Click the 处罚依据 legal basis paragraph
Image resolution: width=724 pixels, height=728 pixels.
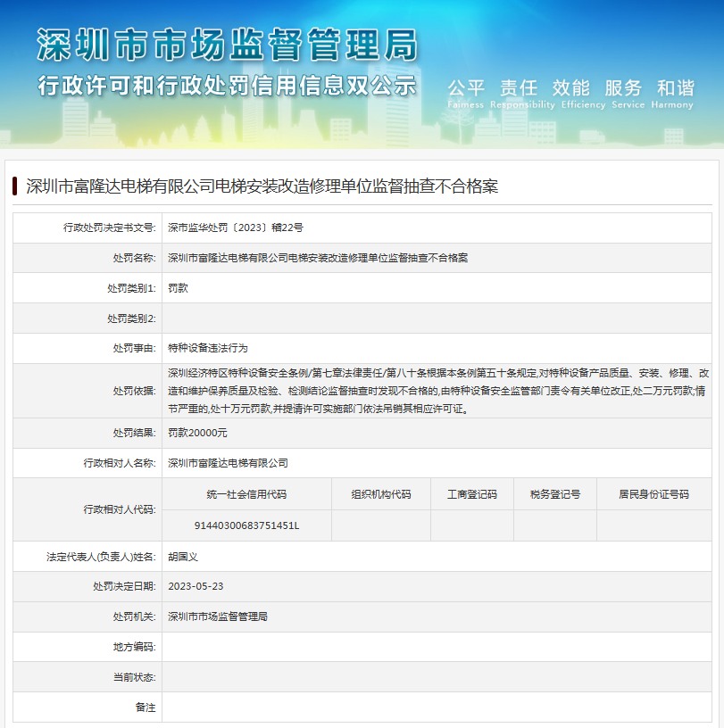tap(438, 391)
